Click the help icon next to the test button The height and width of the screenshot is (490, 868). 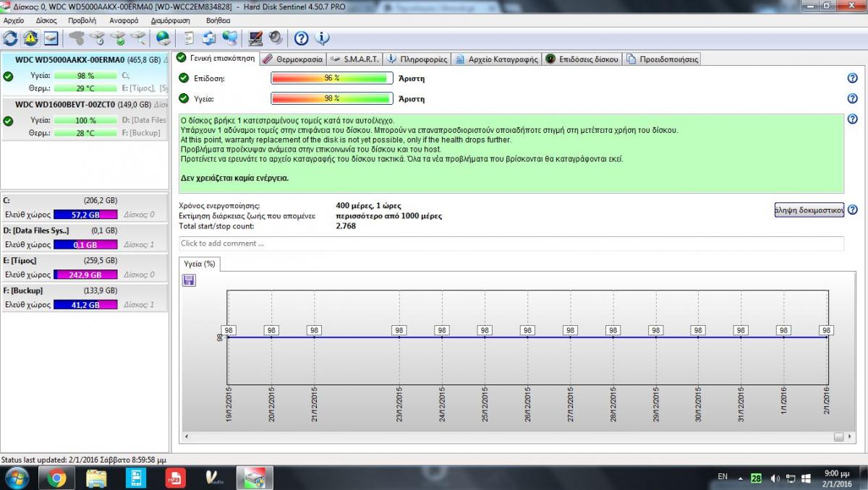[x=852, y=210]
